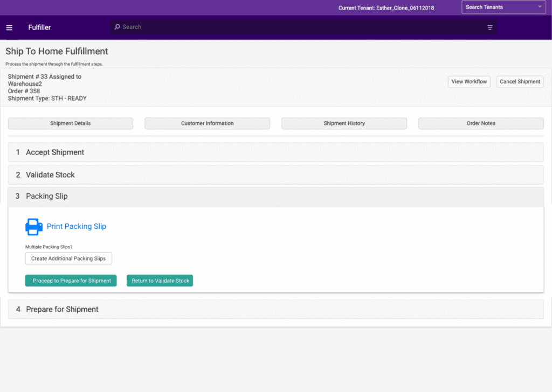Expand the Prepare for Shipment step

click(x=275, y=310)
